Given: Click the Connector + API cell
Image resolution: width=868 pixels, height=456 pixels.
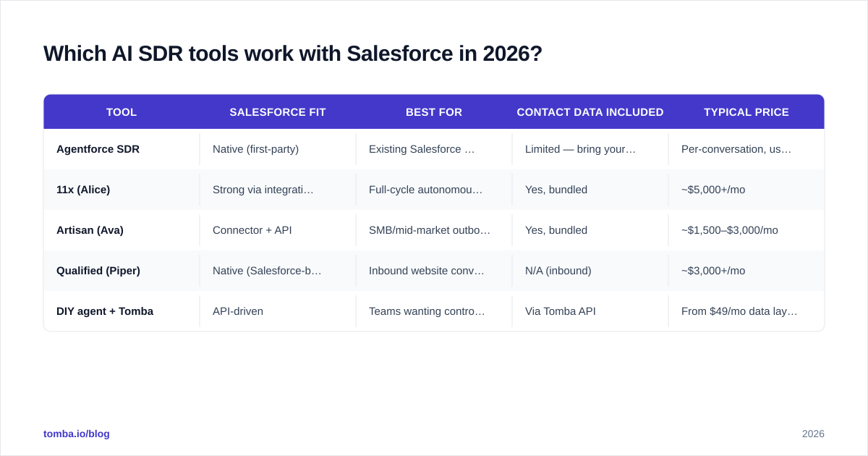Looking at the screenshot, I should pyautogui.click(x=278, y=230).
